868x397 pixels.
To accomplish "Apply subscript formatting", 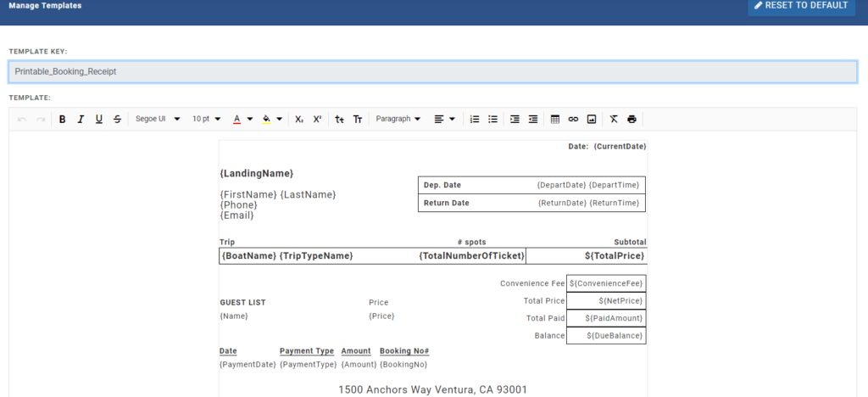I will point(299,119).
